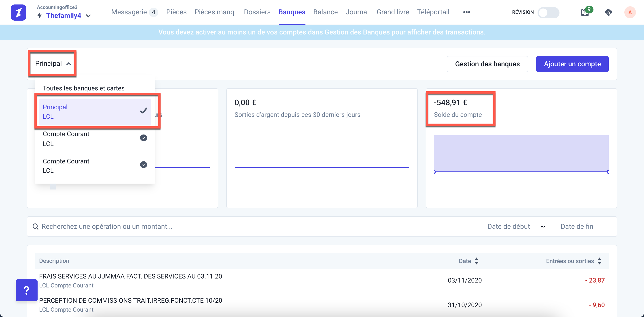This screenshot has width=644, height=317.
Task: Click the Description column header
Action: (54, 261)
